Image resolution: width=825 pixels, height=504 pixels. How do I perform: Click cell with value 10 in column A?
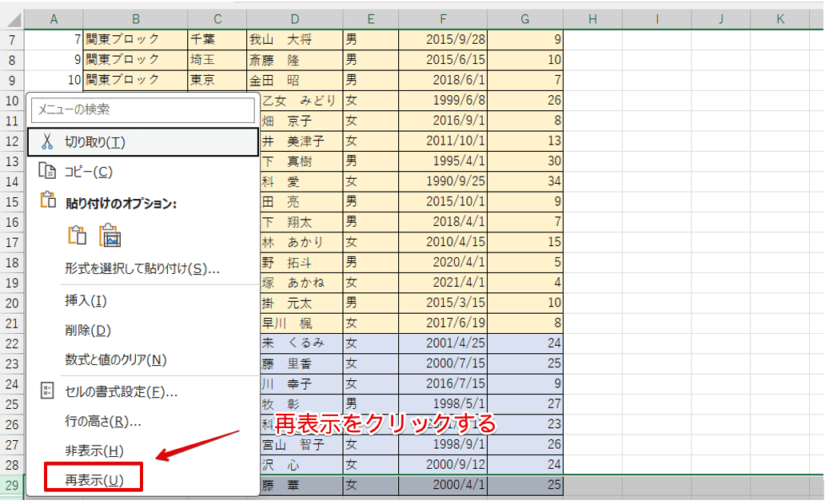(x=54, y=80)
